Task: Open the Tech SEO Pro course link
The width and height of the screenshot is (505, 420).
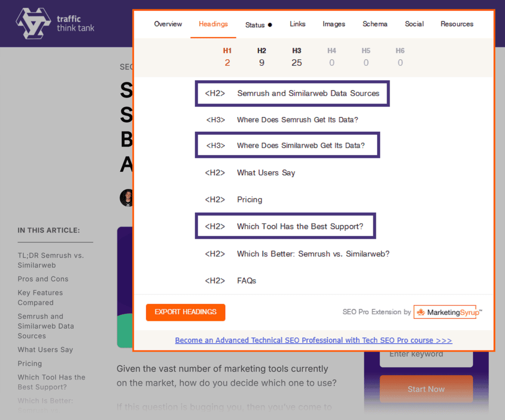Action: pyautogui.click(x=313, y=340)
